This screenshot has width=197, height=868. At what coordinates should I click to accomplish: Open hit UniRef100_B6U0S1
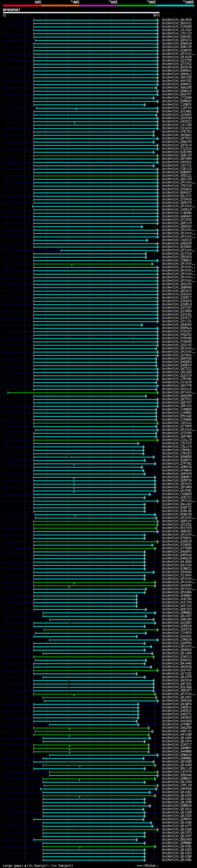176,23
